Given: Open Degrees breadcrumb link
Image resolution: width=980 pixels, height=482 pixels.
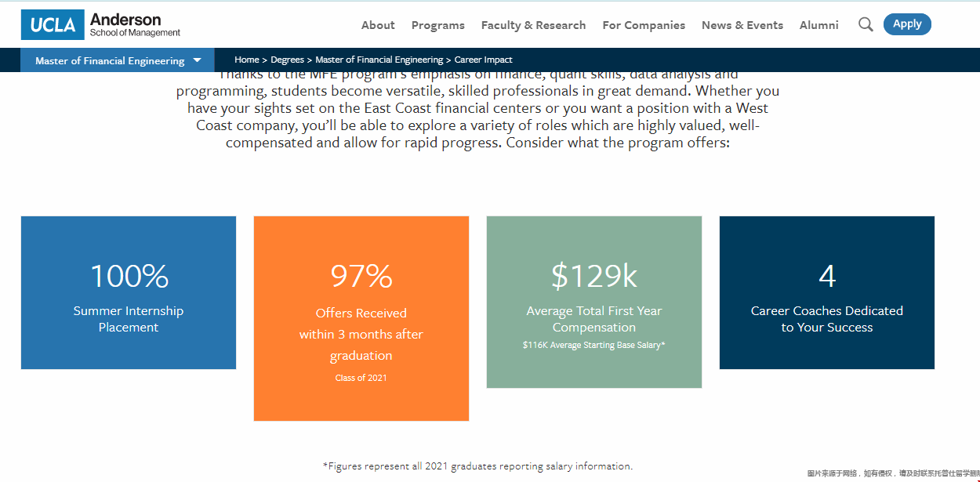Looking at the screenshot, I should (287, 60).
